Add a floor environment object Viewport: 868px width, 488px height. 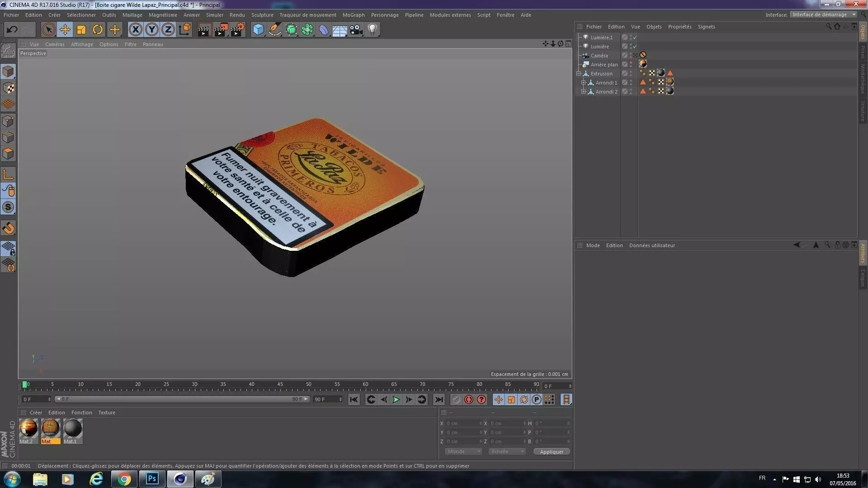pos(340,30)
